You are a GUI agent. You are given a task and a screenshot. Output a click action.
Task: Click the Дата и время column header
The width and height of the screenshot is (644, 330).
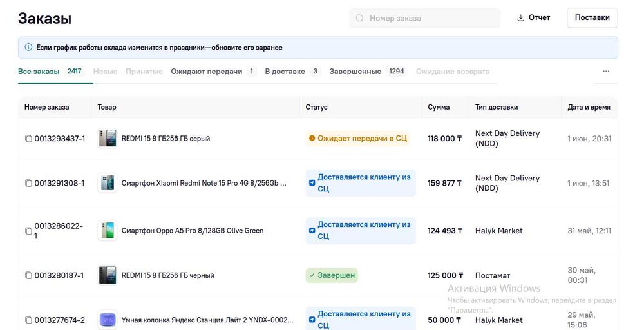589,107
